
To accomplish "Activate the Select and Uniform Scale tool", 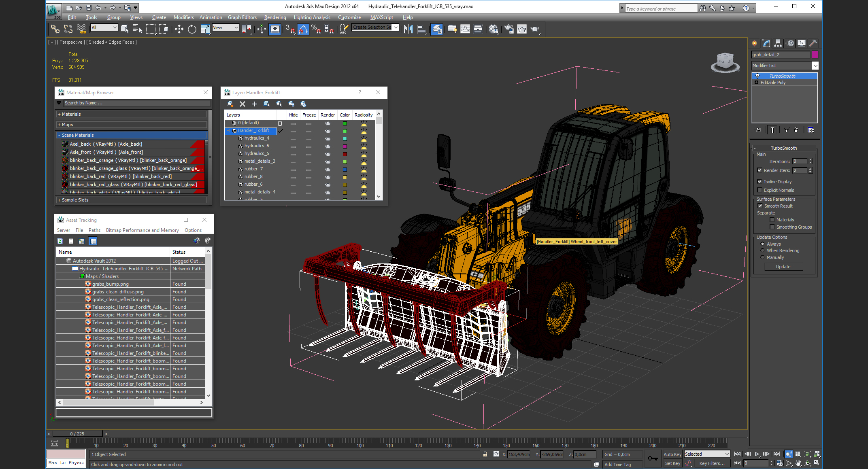I will point(206,29).
